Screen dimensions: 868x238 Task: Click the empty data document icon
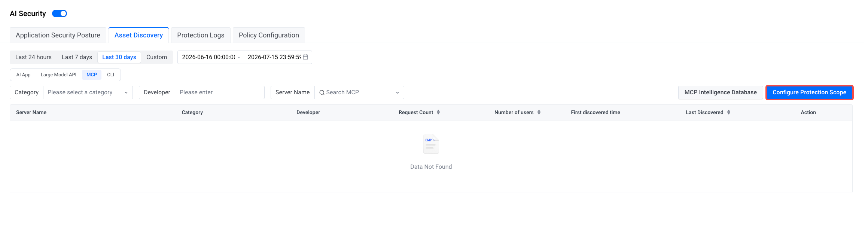tap(431, 144)
